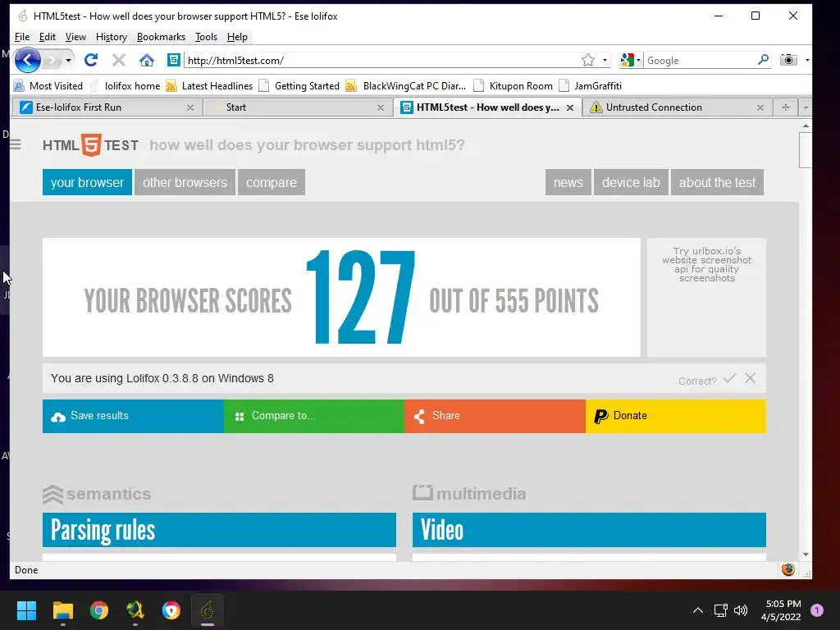Open the History menu
The image size is (840, 630).
[x=112, y=37]
